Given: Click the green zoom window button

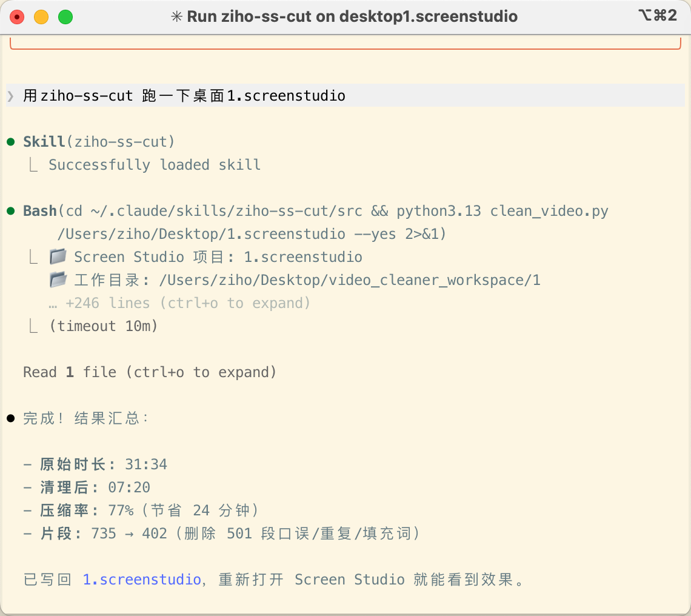Looking at the screenshot, I should 65,17.
